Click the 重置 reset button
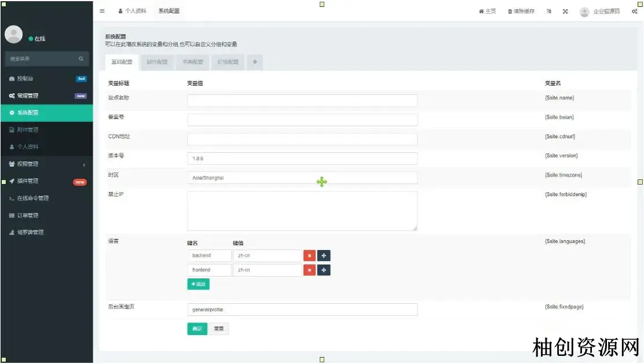This screenshot has width=644, height=364. coord(219,329)
